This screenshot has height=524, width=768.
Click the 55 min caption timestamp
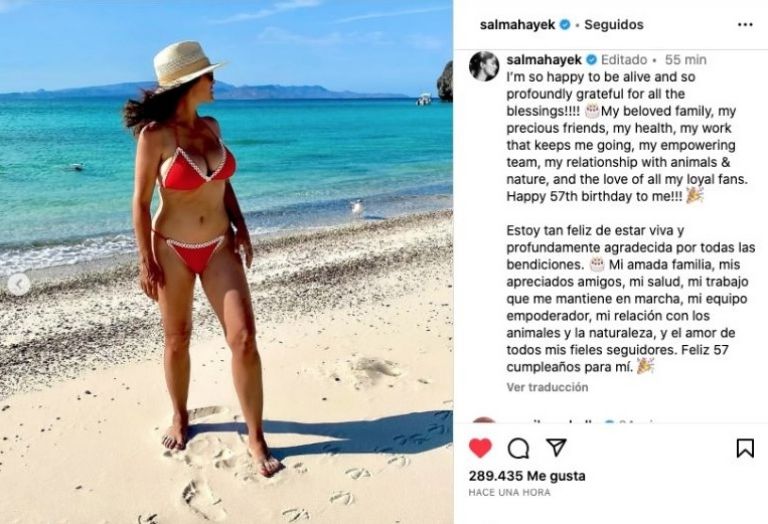pyautogui.click(x=686, y=60)
